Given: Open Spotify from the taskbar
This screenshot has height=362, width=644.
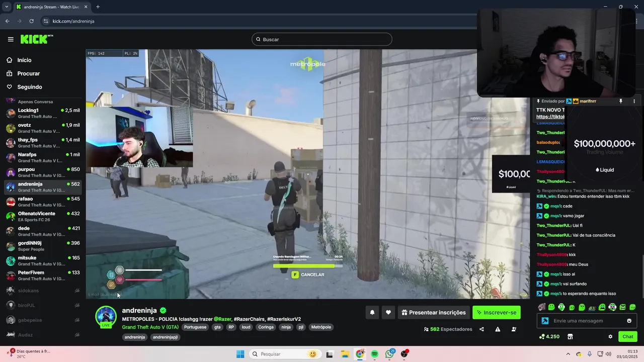Looking at the screenshot, I should (x=375, y=354).
